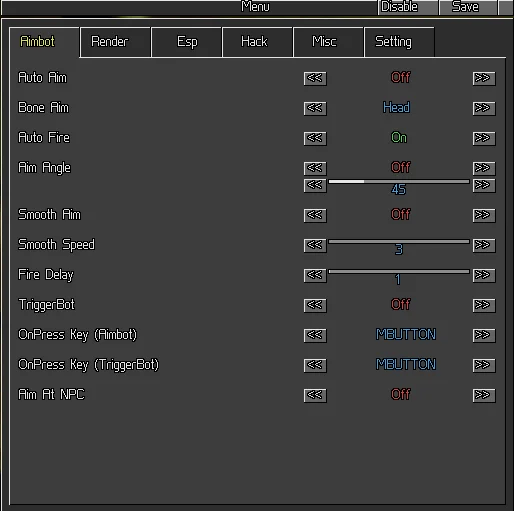
Task: Cycle OnPress Key (TriggerBot) to previous key
Action: point(315,365)
